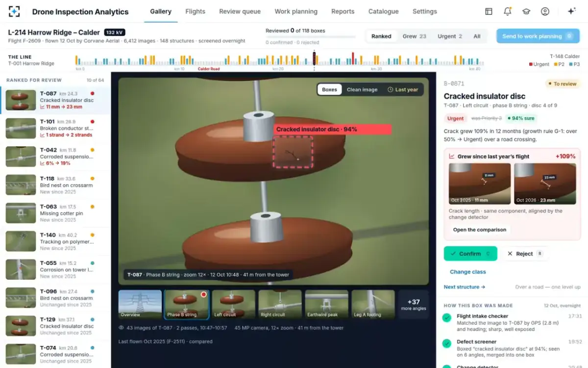Click Open the comparison button
The height and width of the screenshot is (368, 588).
(480, 230)
